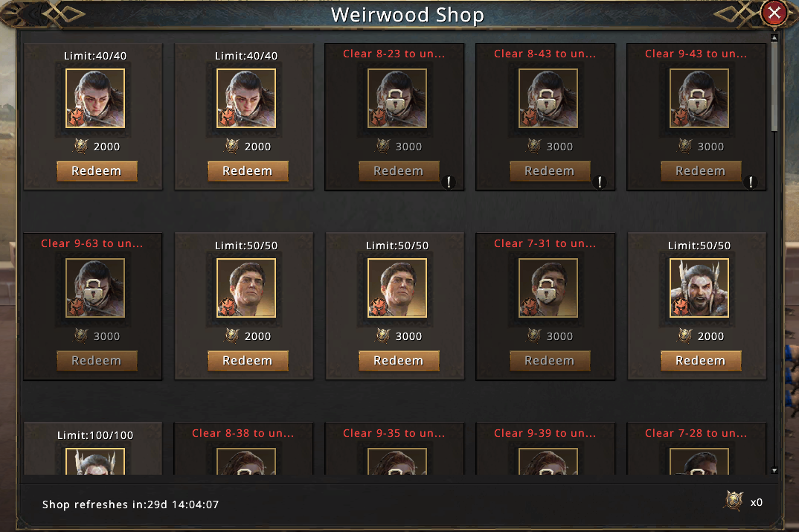Click the locked portrait under Clear 8-23
Viewport: 799px width, 532px height.
397,98
